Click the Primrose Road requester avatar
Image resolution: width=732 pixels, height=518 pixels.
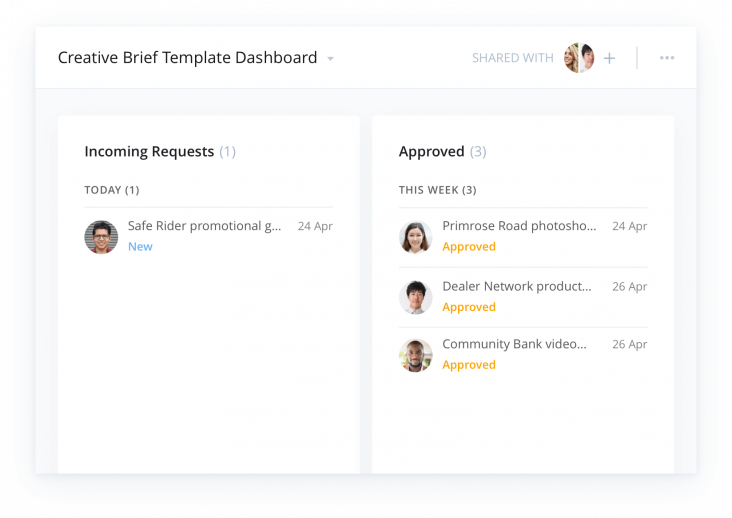(x=415, y=237)
